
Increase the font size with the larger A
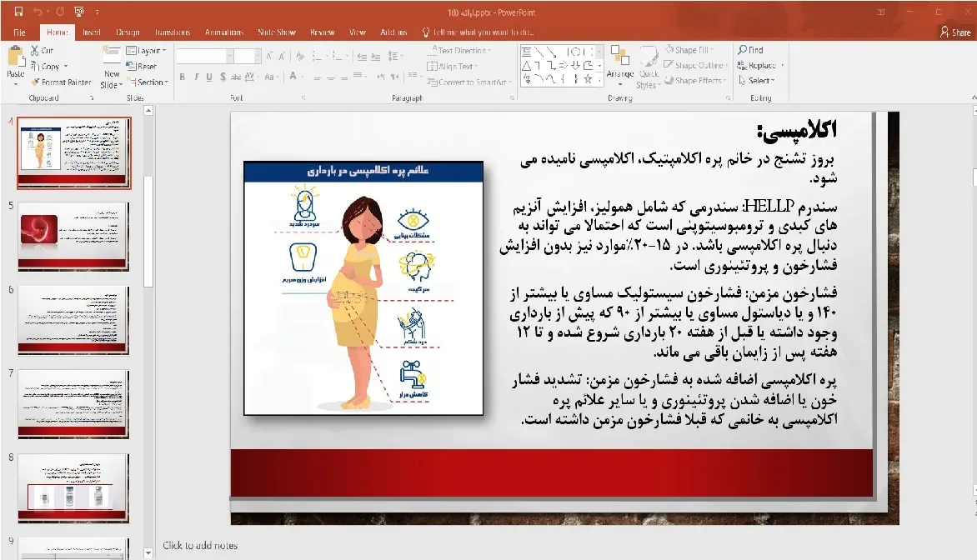[269, 56]
